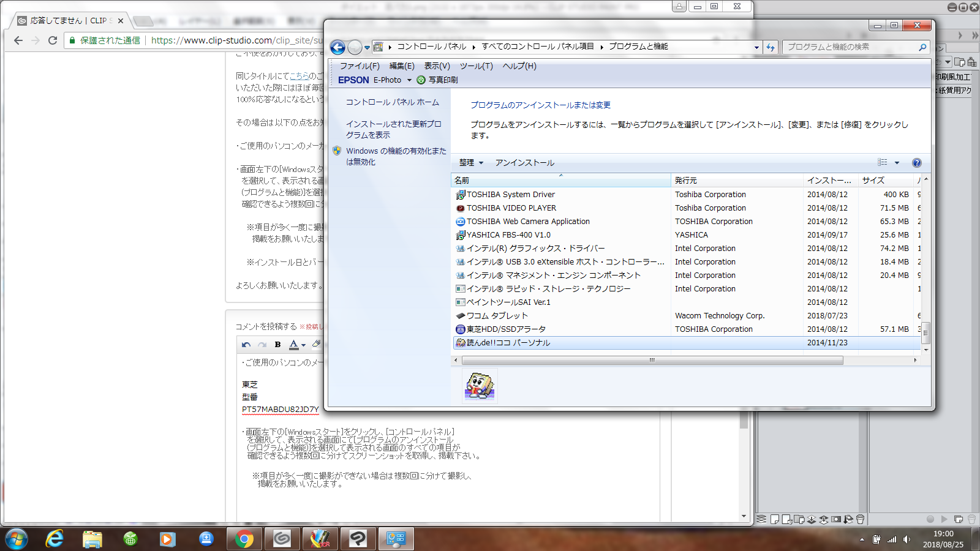Viewport: 980px width, 551px height.
Task: Open the ファイル(F) menu
Action: (360, 66)
